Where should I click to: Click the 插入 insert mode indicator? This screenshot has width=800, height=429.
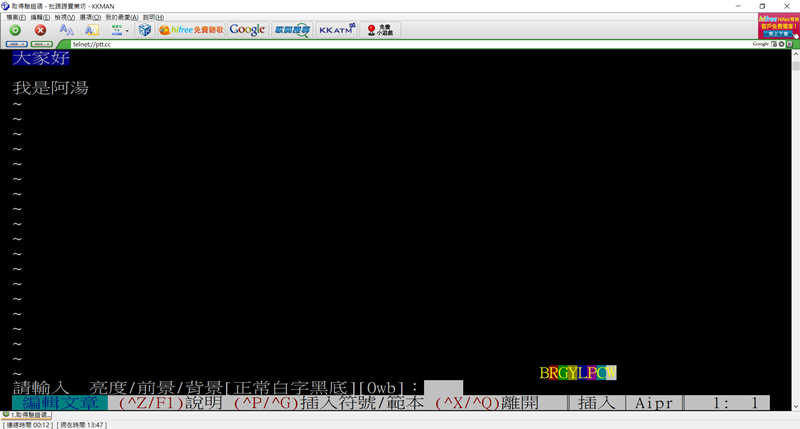point(597,403)
